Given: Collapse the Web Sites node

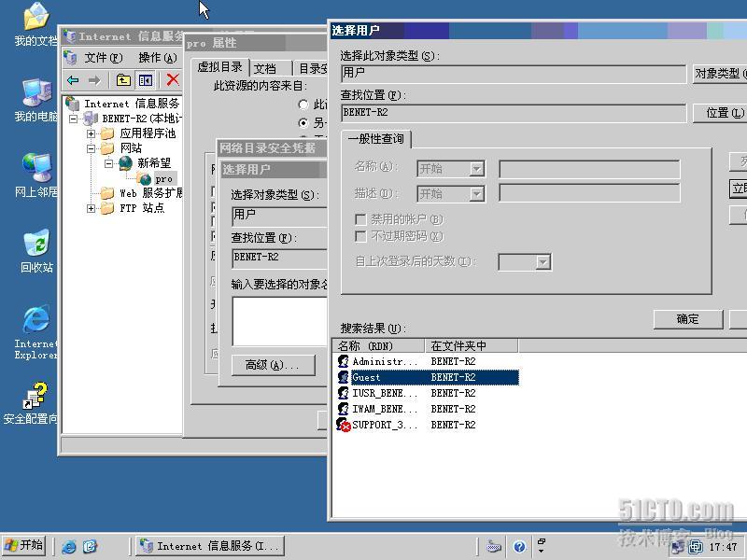Looking at the screenshot, I should coord(91,148).
